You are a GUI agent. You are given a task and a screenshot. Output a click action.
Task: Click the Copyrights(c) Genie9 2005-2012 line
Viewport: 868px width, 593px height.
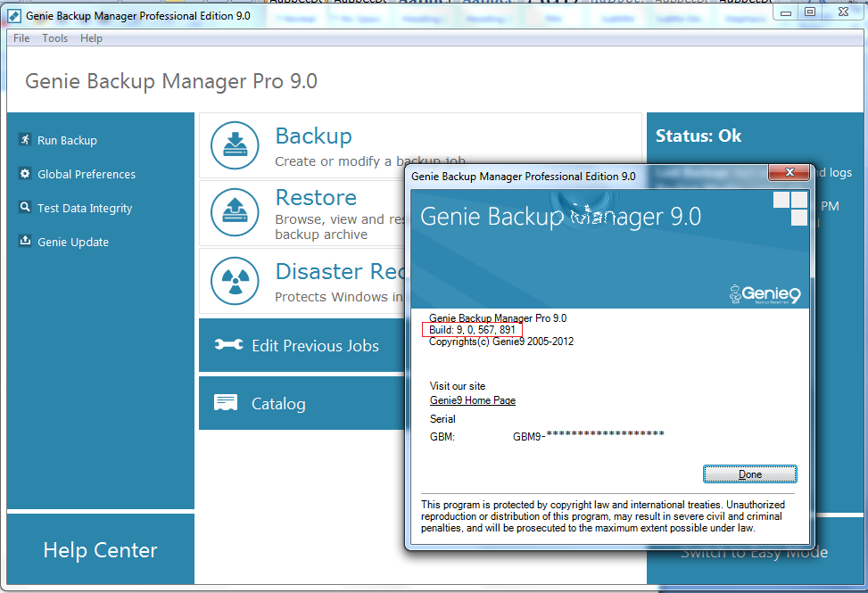click(501, 342)
